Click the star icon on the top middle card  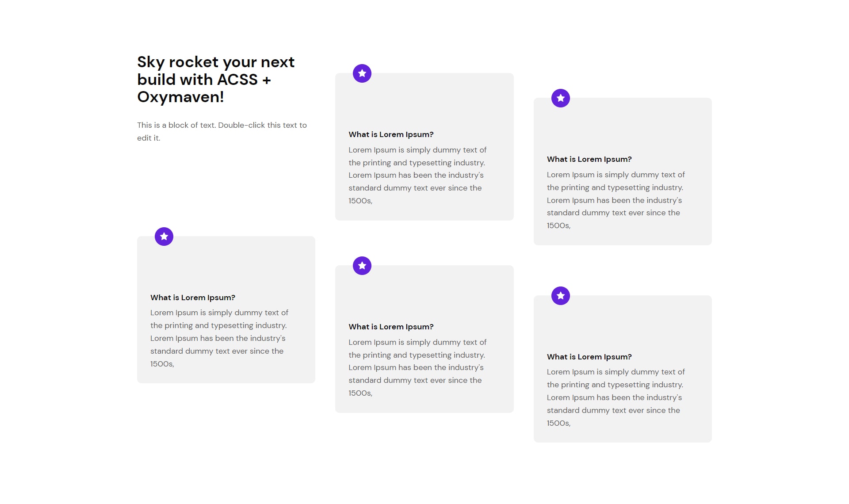tap(362, 73)
